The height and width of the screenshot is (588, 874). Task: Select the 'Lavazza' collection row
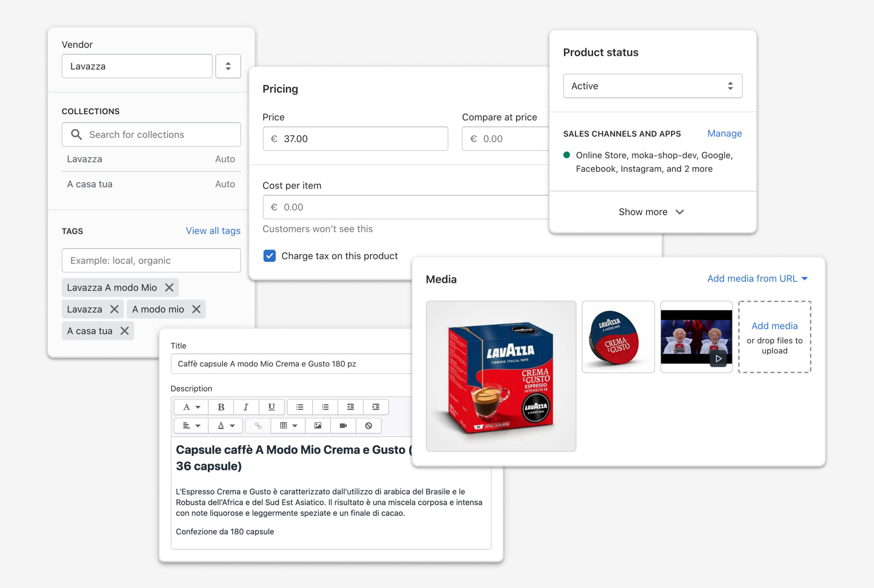coord(151,159)
